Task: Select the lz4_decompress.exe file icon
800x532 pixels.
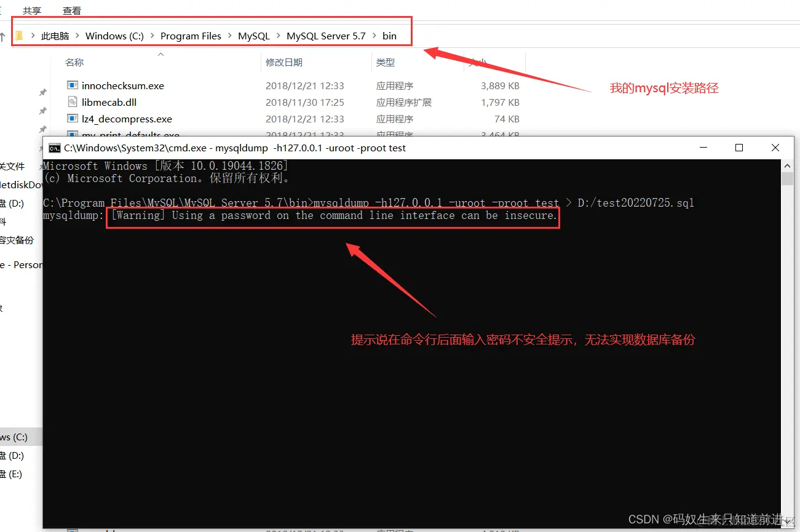Action: pyautogui.click(x=73, y=119)
